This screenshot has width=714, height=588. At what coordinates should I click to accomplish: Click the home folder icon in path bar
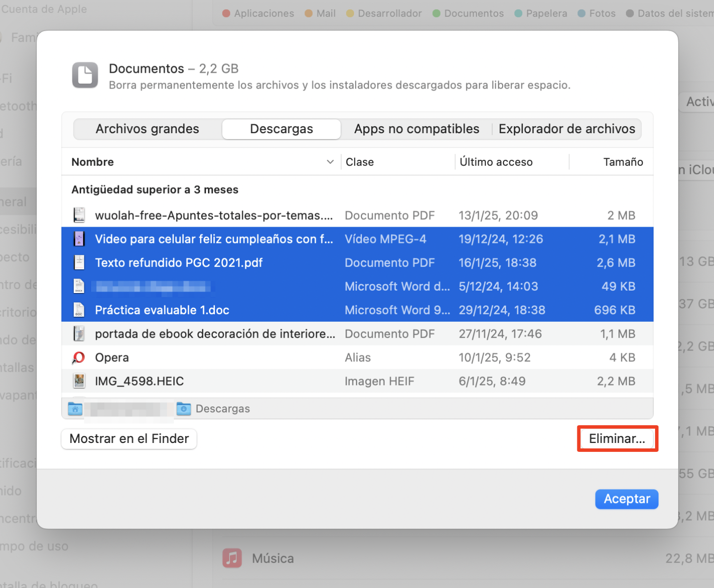(x=75, y=409)
